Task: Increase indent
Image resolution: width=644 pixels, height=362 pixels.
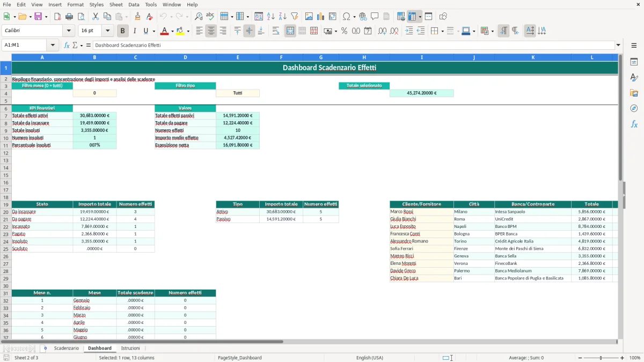Action: click(409, 31)
